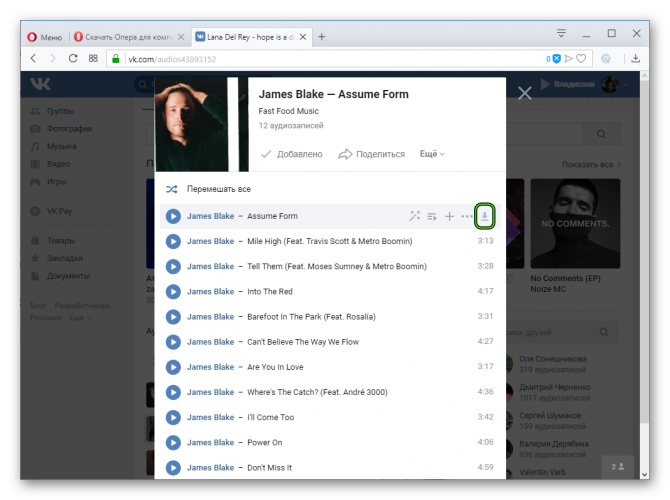This screenshot has width=670, height=500.
Task: Click the vk.com address bar
Action: 333,59
